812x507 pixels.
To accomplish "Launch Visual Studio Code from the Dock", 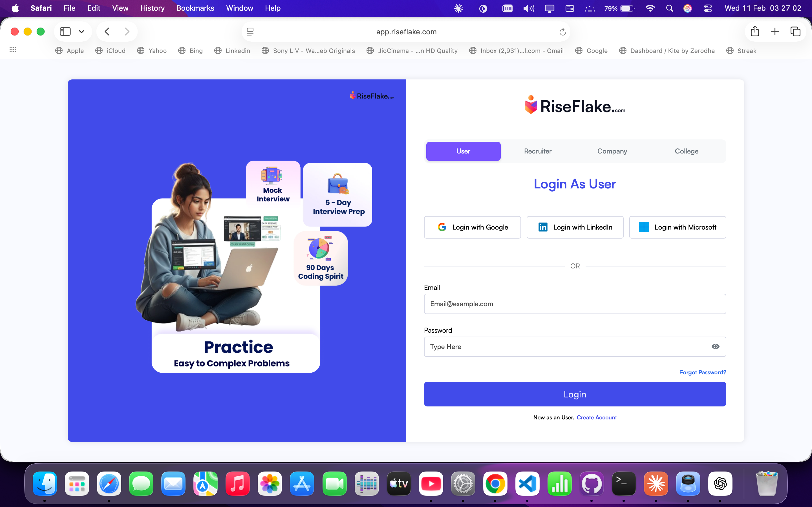I will tap(528, 484).
